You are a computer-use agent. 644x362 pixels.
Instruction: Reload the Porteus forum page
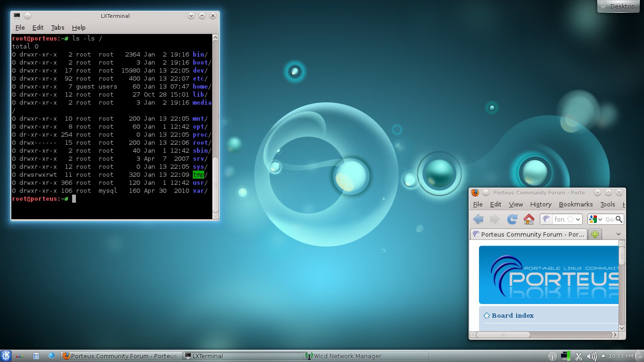pos(512,219)
